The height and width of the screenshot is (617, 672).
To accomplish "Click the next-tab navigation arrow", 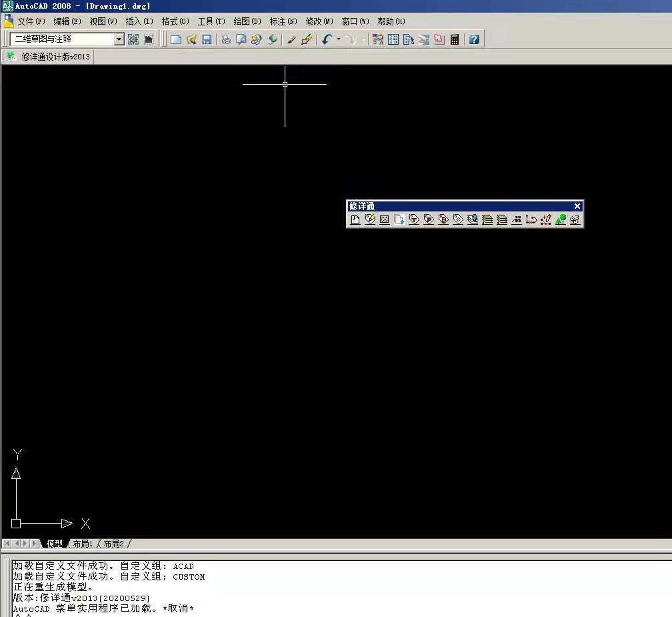I will tap(25, 544).
